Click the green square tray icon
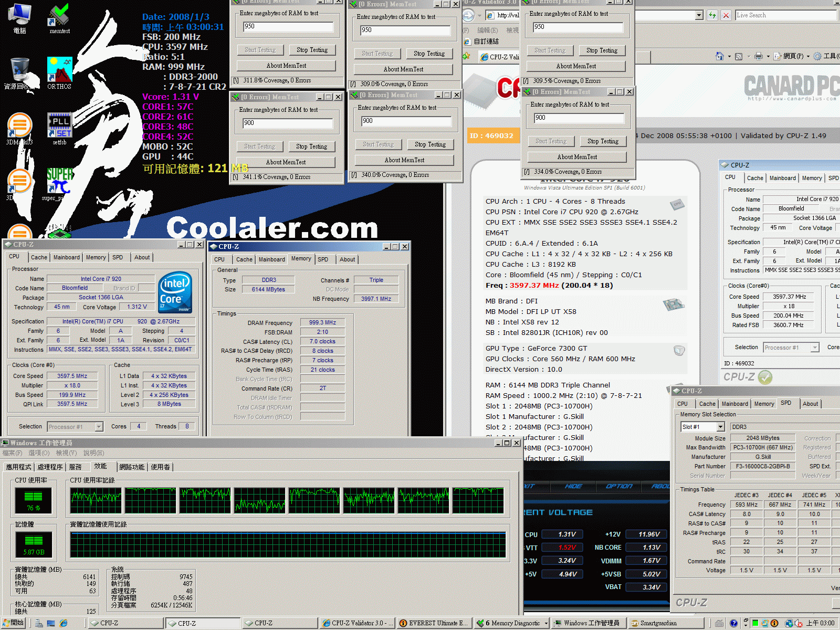 tap(755, 623)
